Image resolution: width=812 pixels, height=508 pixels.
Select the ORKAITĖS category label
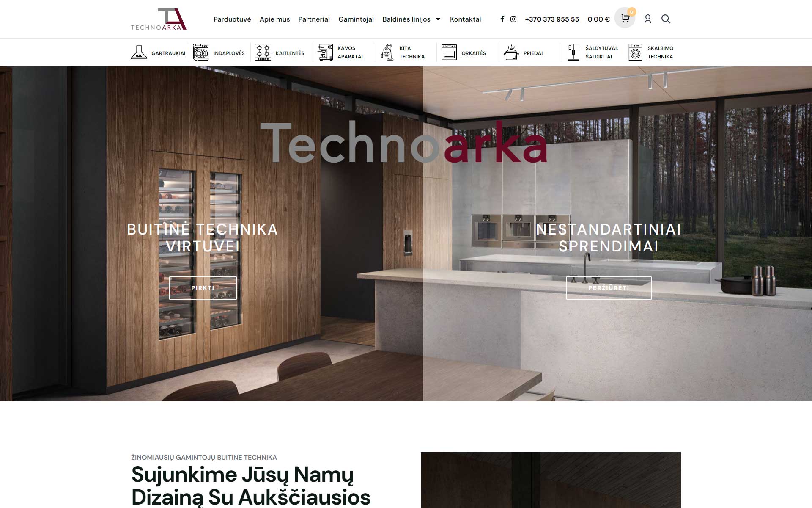pyautogui.click(x=474, y=53)
